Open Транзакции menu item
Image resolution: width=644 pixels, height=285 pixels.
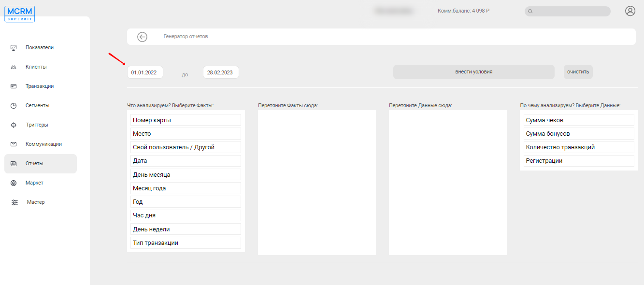(x=40, y=86)
